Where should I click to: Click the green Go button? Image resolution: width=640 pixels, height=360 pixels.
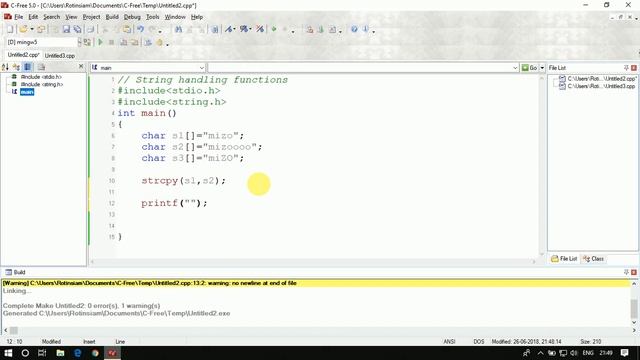tap(529, 68)
